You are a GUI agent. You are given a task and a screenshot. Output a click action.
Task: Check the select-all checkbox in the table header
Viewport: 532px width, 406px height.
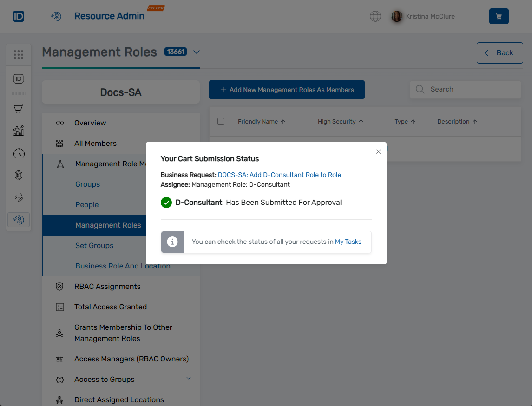221,121
